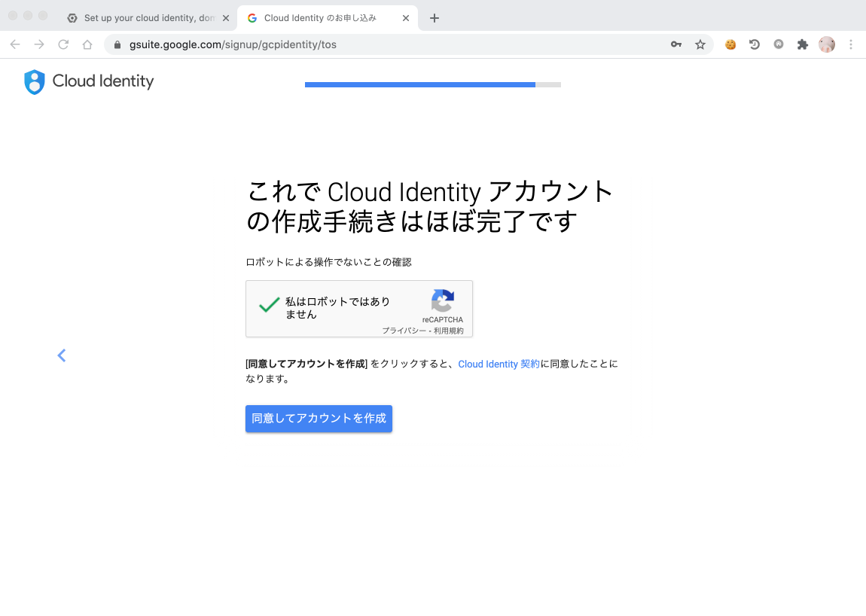
Task: Open the saved passwords key icon
Action: tap(676, 44)
